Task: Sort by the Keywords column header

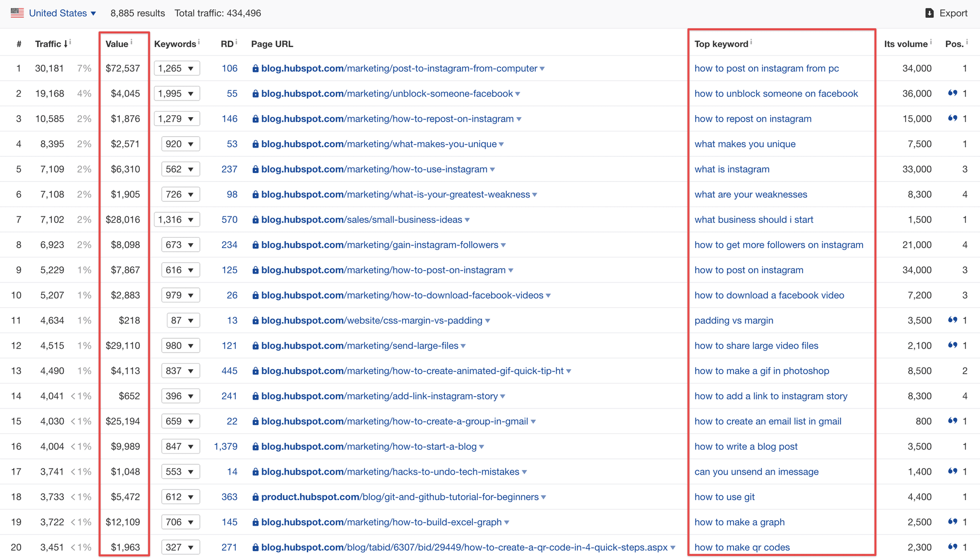Action: [x=175, y=44]
